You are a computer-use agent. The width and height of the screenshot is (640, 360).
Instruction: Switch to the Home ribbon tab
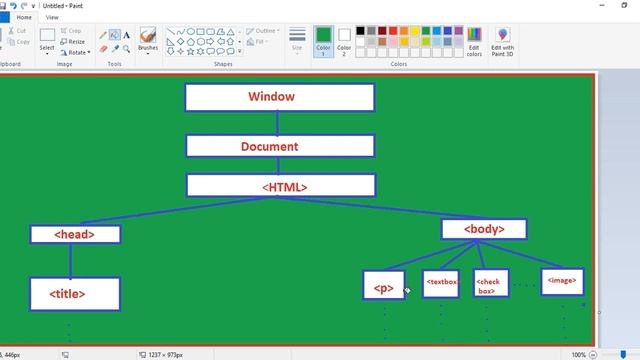click(x=24, y=18)
